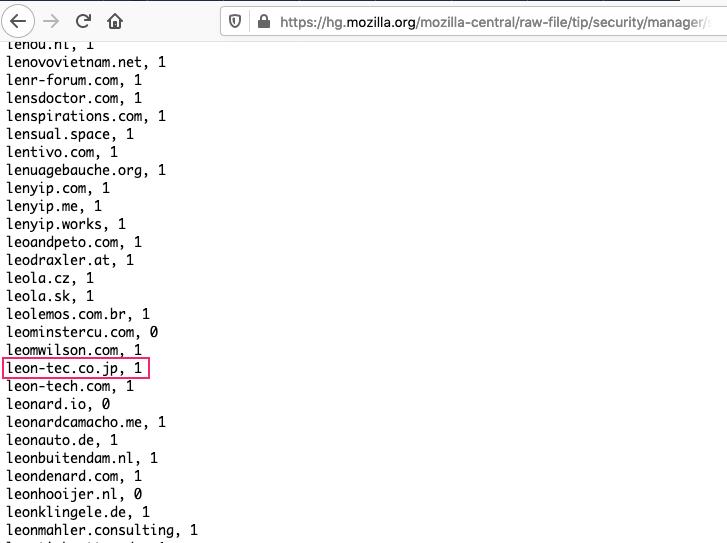Image resolution: width=727 pixels, height=543 pixels.
Task: Click the lenovovietnam.net line
Action: tap(86, 62)
